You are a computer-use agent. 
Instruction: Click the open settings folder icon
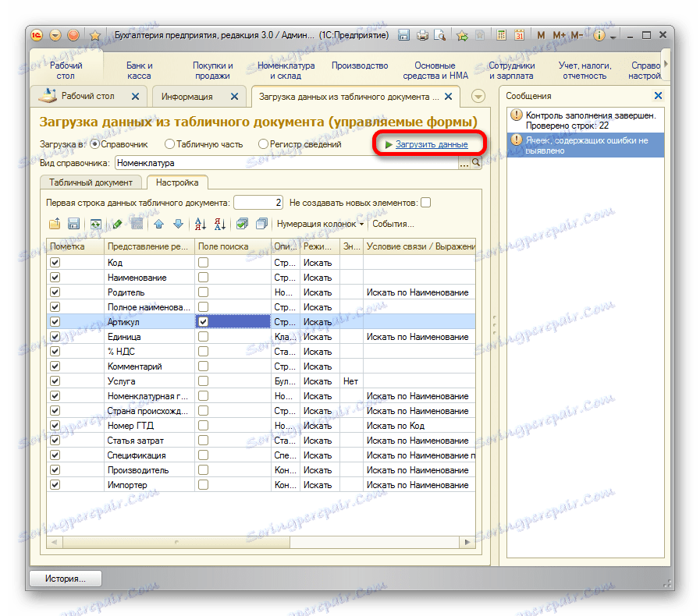click(55, 224)
